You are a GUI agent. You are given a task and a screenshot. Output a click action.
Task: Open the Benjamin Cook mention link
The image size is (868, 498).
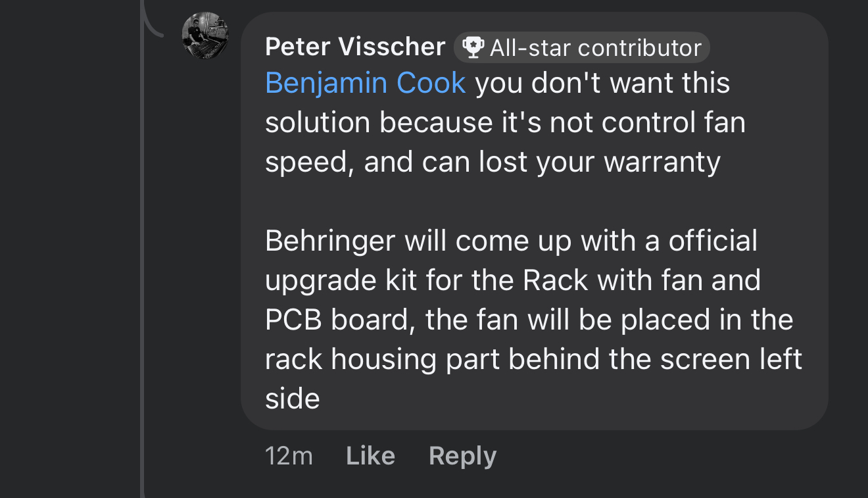pyautogui.click(x=366, y=83)
